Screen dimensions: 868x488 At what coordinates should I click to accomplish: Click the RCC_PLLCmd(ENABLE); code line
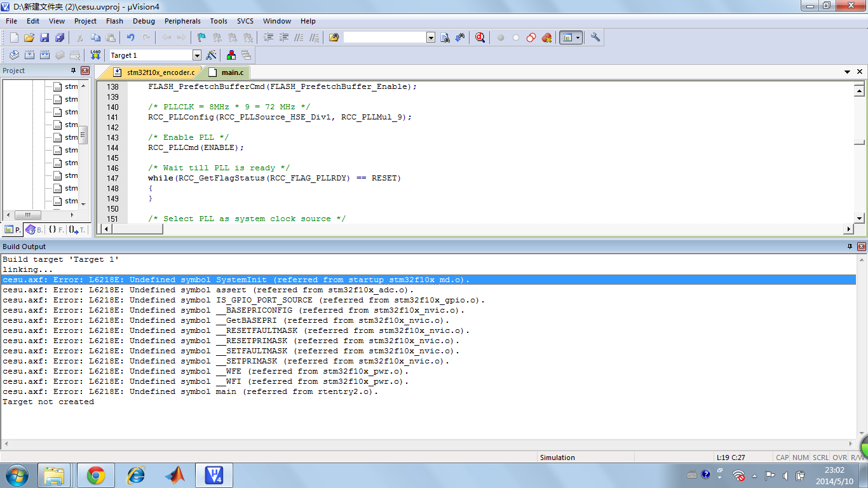[196, 147]
